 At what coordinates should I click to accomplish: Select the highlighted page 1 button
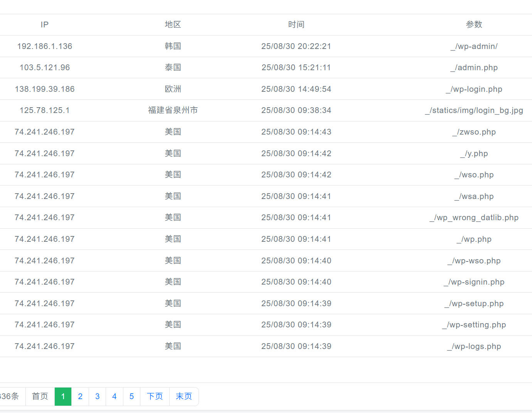63,396
